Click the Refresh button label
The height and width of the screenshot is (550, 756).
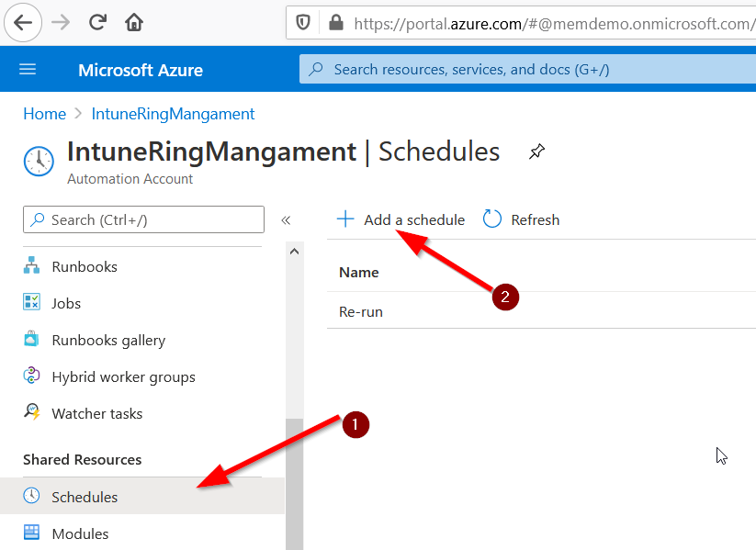(536, 219)
